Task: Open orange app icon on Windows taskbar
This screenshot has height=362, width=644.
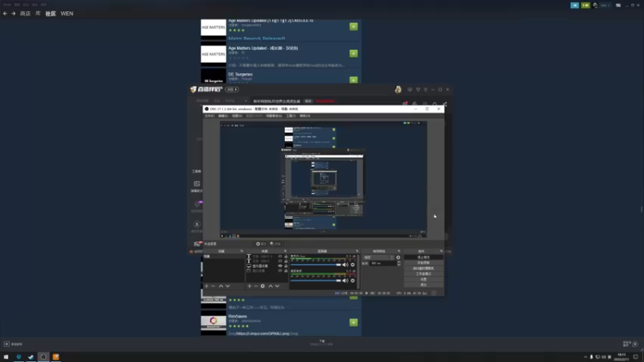Action: pos(56,357)
